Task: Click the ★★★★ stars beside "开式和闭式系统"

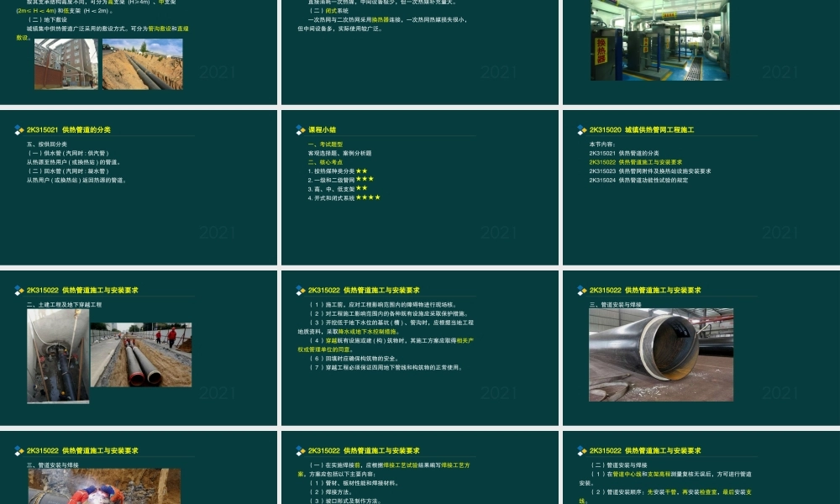Action: (x=367, y=197)
